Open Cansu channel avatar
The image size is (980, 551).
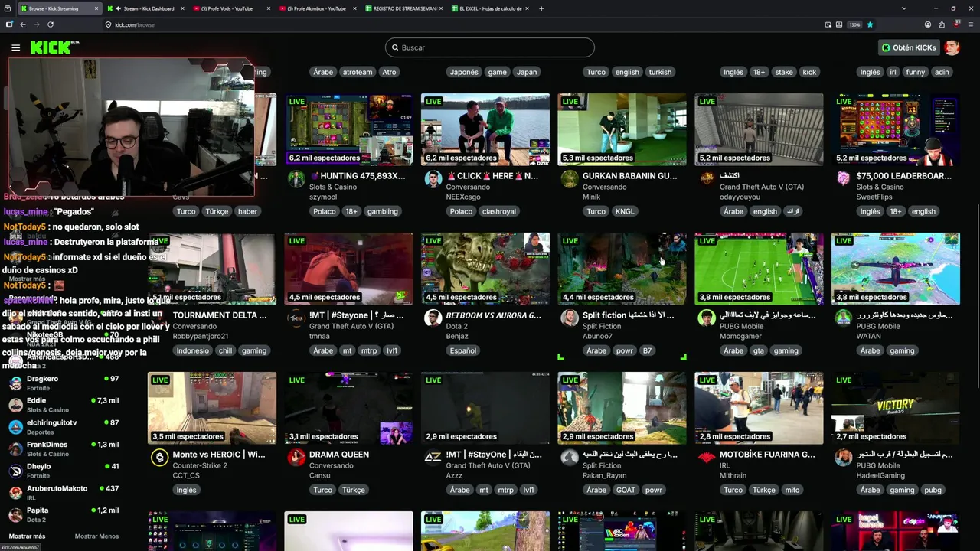tap(296, 458)
